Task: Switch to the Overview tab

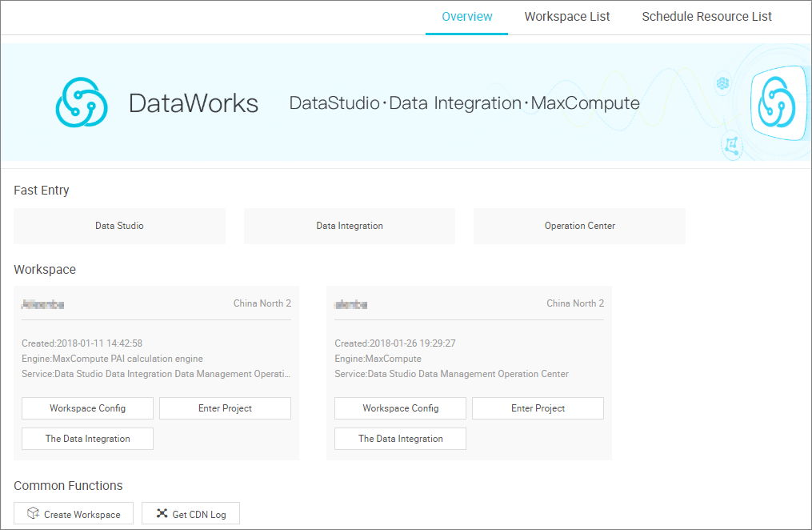Action: coord(466,17)
